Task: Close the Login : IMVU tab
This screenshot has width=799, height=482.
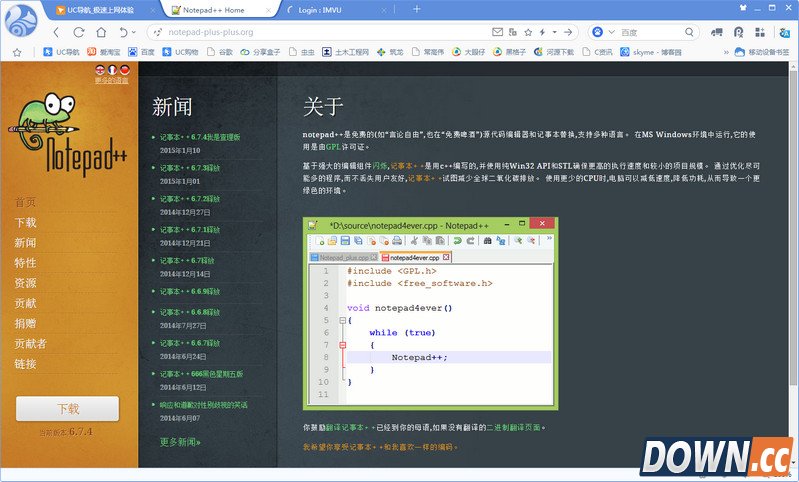Action: tap(384, 10)
